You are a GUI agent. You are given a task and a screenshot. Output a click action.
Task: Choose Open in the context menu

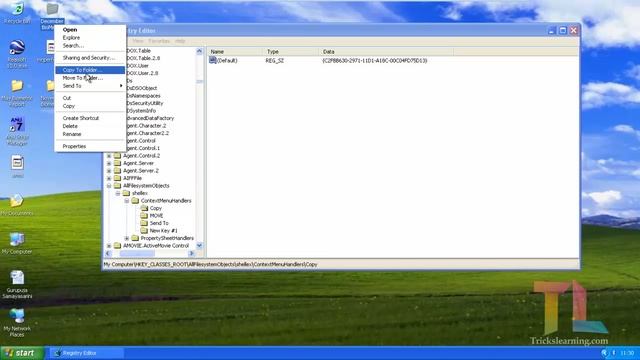click(x=90, y=29)
